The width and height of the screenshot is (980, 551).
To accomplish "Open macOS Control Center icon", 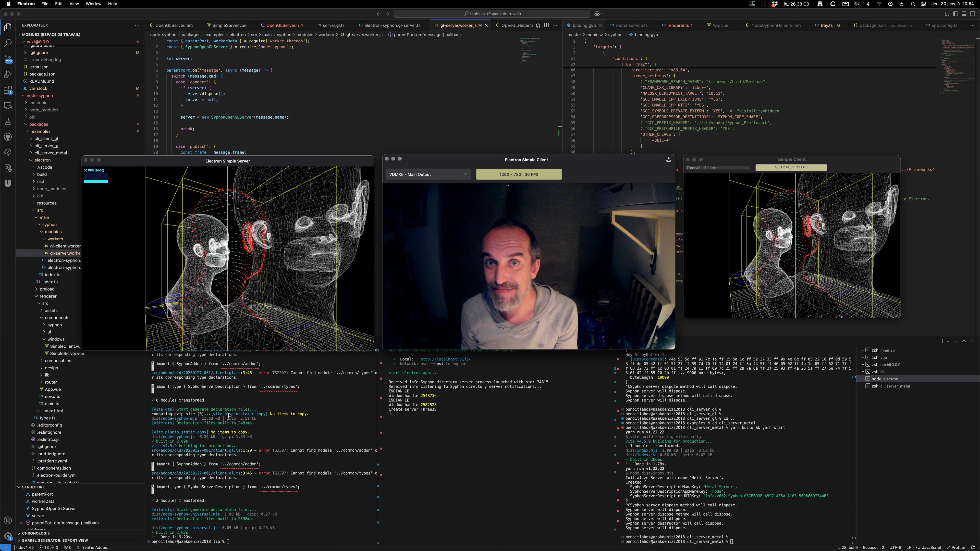I will [924, 4].
